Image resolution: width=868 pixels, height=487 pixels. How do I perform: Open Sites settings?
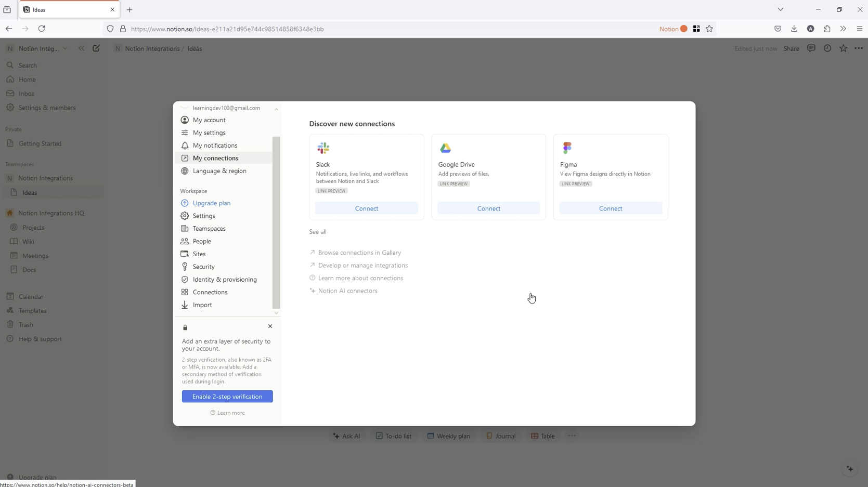[x=224, y=254]
